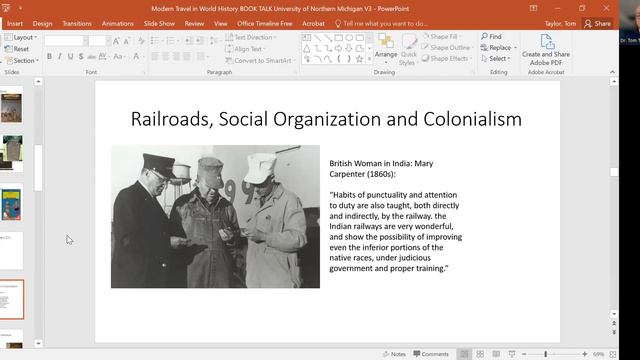Viewport: 640px width, 360px height.
Task: Click the Tell me what you want search box
Action: click(382, 24)
